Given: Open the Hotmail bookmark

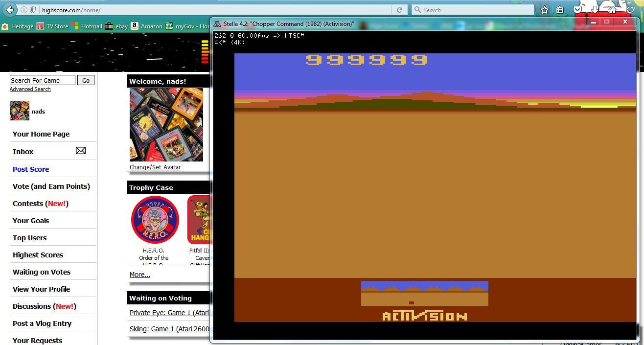Looking at the screenshot, I should click(x=87, y=26).
